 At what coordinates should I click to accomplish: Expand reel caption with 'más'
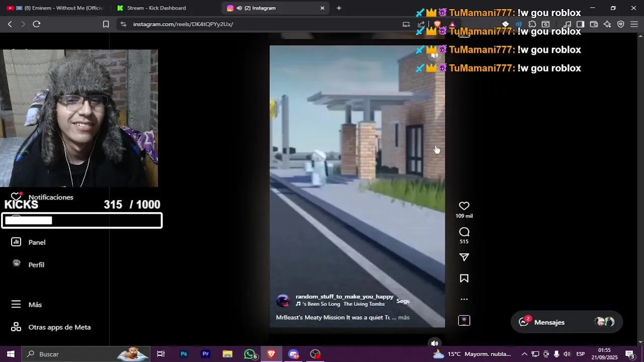(x=404, y=318)
